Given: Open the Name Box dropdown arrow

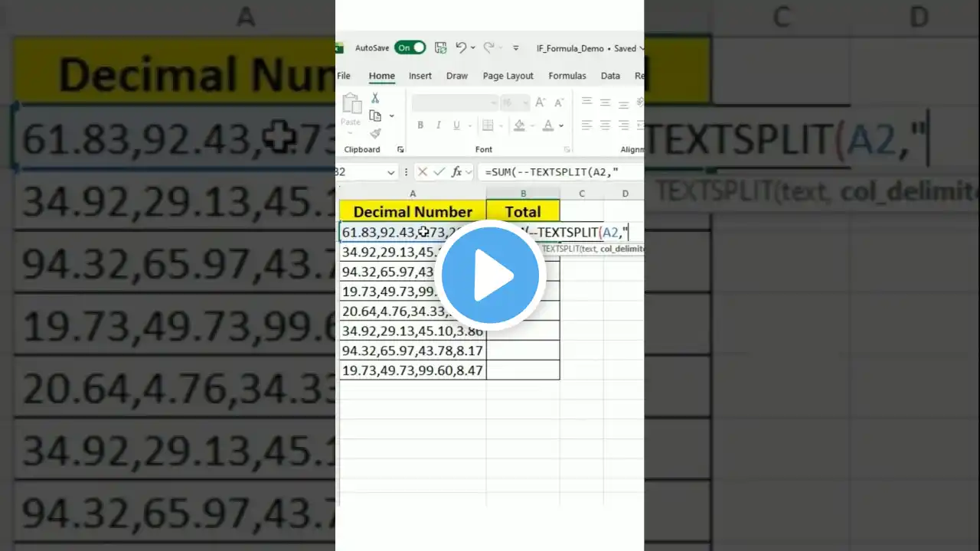Looking at the screenshot, I should 391,172.
